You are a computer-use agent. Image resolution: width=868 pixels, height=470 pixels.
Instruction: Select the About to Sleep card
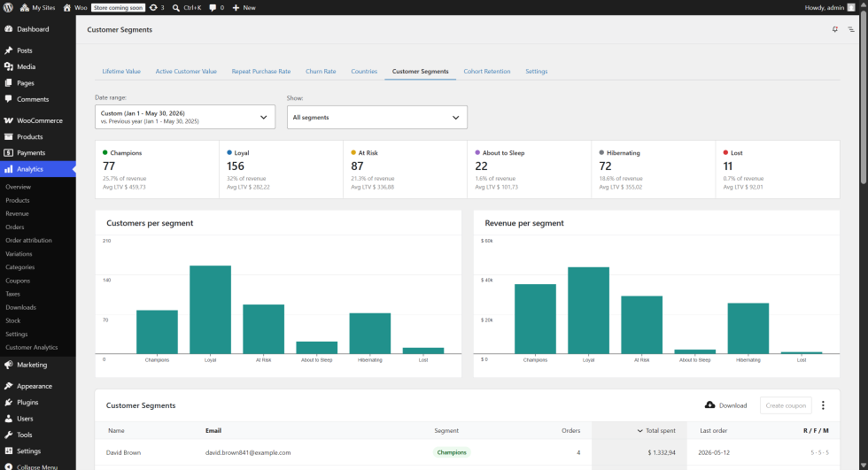[x=530, y=169]
